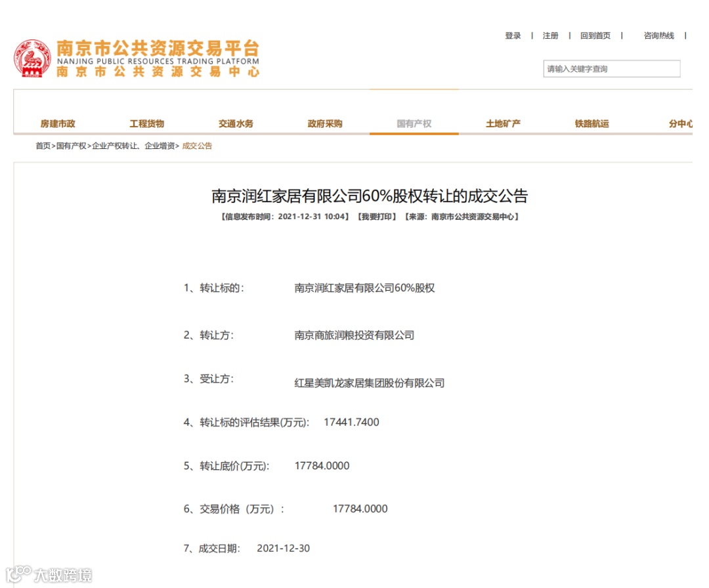
Task: Click the value 南京润红家居有限公司60%股权
Action: point(364,288)
